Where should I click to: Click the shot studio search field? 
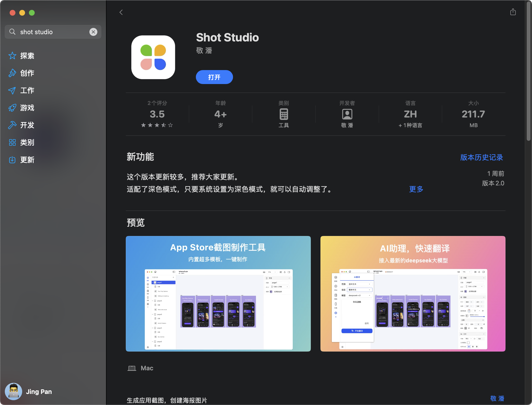click(x=53, y=32)
